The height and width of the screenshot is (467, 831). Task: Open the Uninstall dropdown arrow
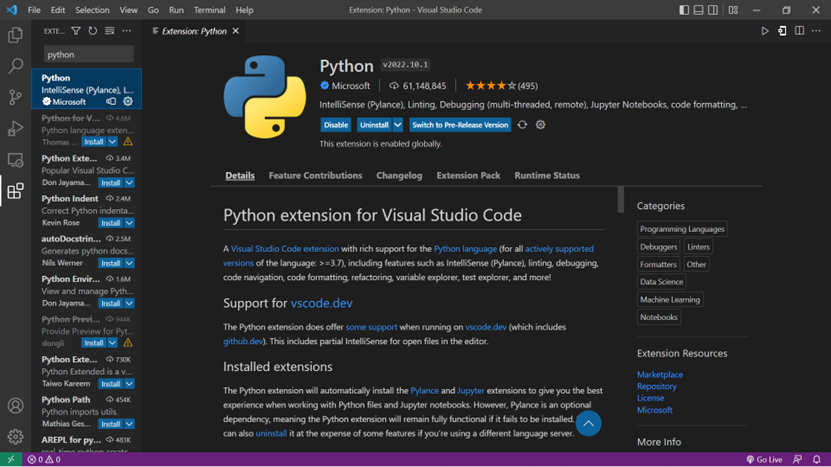coord(398,125)
